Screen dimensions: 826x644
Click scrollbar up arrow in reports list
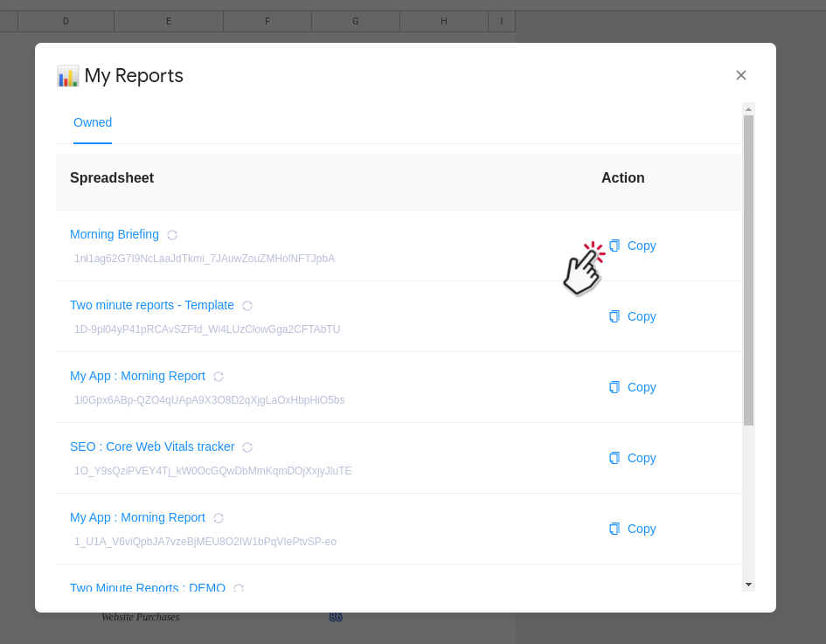click(748, 109)
